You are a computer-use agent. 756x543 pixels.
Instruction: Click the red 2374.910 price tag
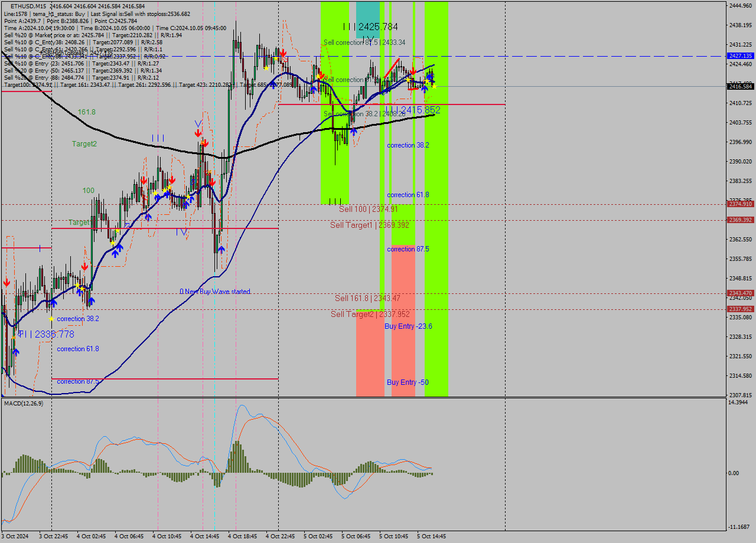tap(741, 204)
